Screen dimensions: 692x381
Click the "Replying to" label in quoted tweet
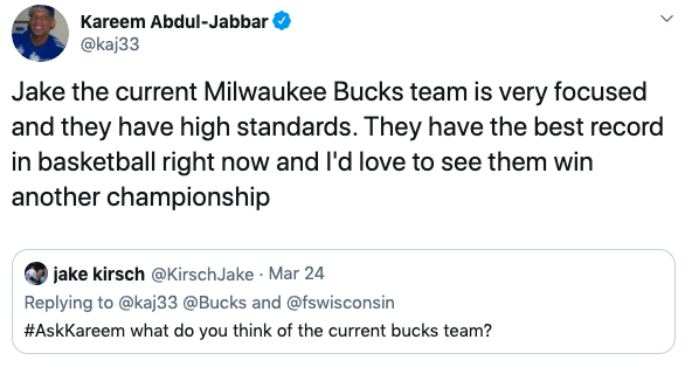(x=69, y=303)
